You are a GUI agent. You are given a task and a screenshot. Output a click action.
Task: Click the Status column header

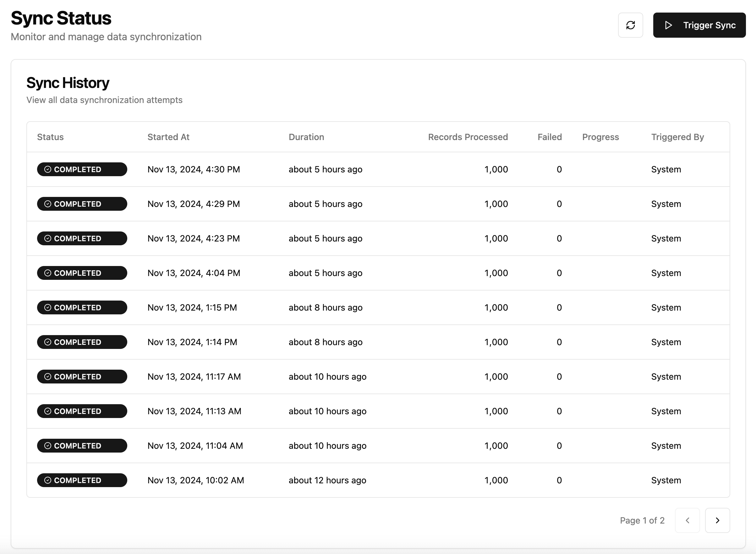coord(50,137)
